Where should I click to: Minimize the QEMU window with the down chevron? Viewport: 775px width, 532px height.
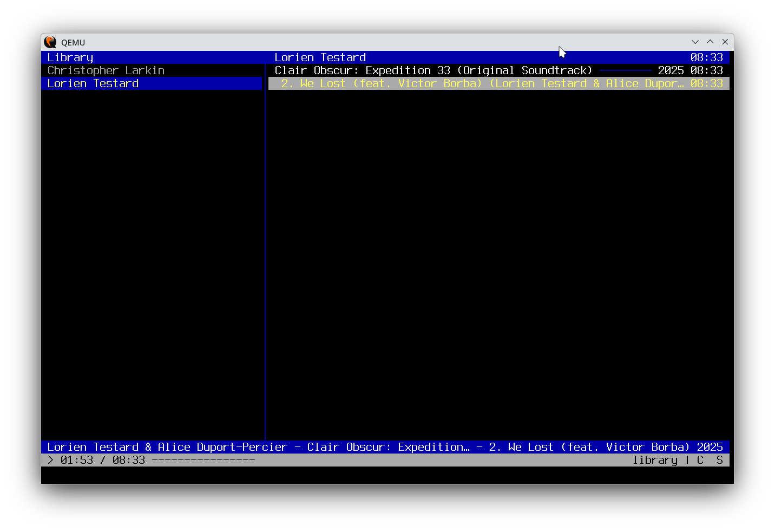pos(695,42)
